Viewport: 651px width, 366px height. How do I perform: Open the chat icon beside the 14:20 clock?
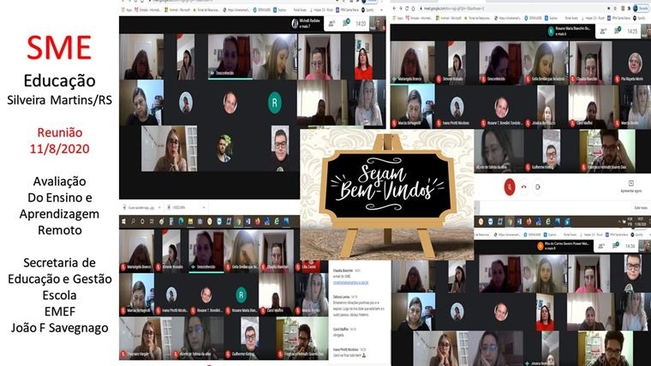346,24
